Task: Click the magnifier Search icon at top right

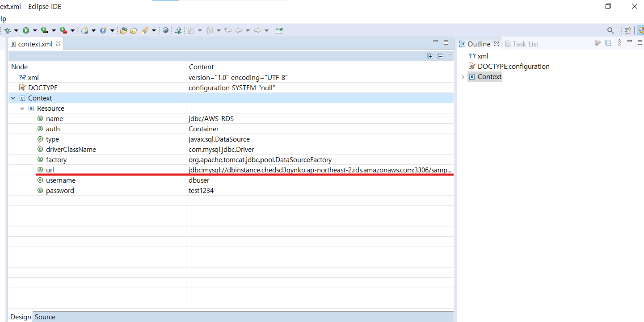Action: tap(610, 30)
